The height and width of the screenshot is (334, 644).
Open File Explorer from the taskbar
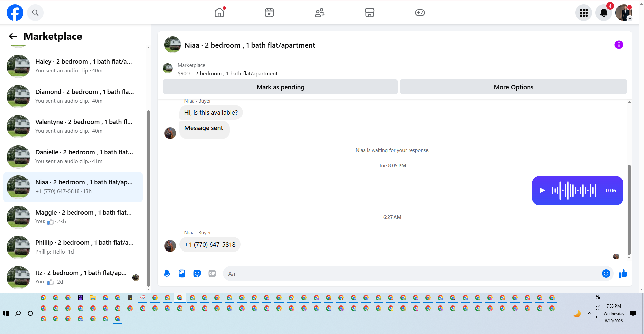(93, 298)
